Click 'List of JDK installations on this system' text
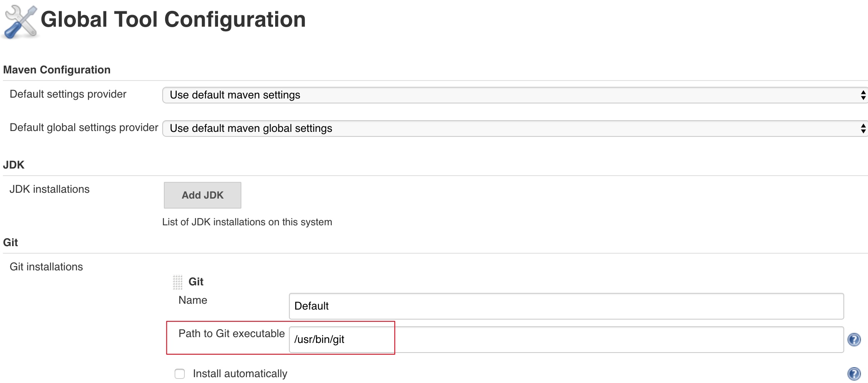 247,222
